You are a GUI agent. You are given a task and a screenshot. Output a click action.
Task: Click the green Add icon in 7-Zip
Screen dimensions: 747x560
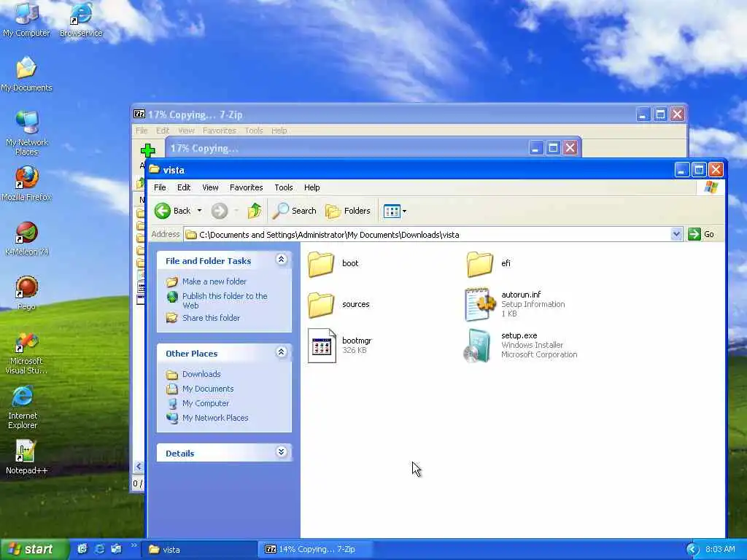coord(147,150)
